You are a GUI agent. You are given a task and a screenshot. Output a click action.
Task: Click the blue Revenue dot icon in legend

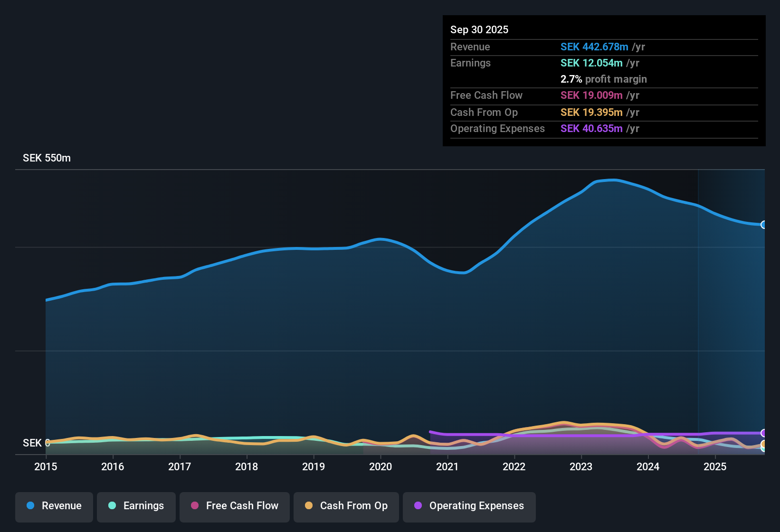coord(30,506)
